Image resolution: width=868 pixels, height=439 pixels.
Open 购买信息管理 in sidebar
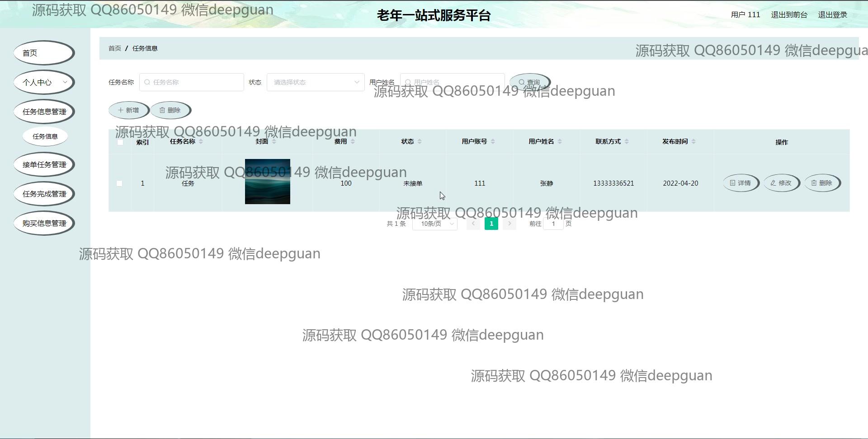(44, 223)
